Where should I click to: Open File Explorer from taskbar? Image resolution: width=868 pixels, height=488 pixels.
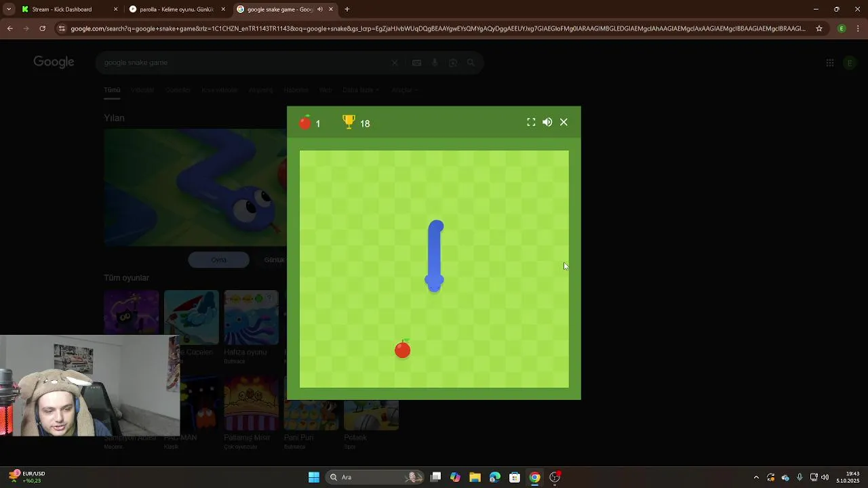(475, 477)
